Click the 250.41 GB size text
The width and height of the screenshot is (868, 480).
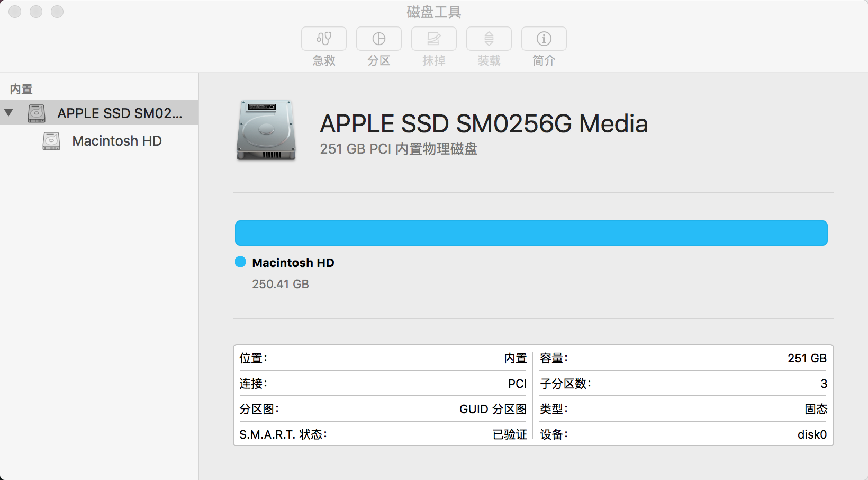pos(281,284)
